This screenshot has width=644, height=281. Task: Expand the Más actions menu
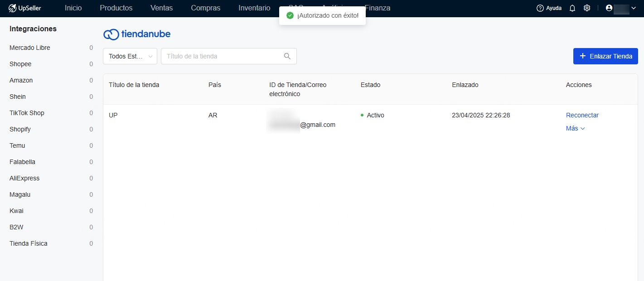click(x=576, y=128)
